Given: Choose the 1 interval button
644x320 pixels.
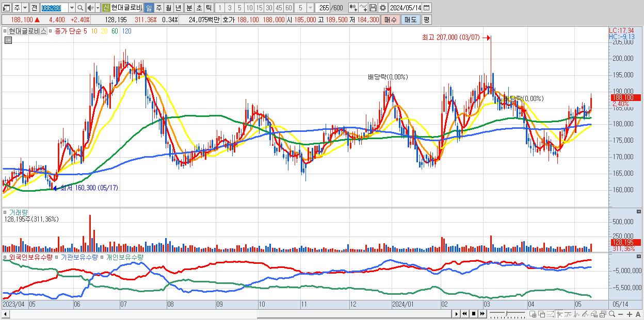Looking at the screenshot, I should [x=219, y=8].
